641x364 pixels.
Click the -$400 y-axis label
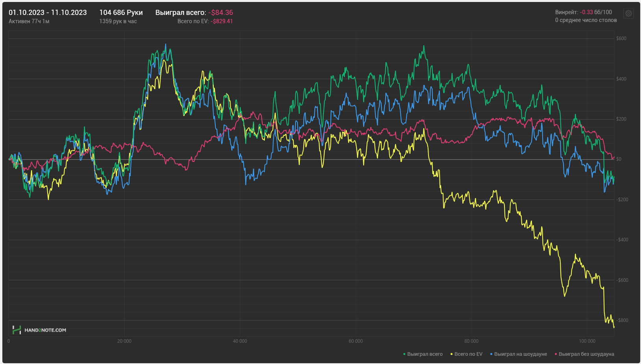point(622,240)
